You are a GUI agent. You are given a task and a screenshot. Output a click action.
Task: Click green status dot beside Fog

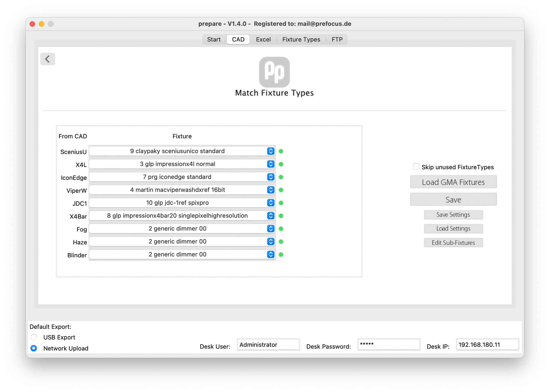(x=281, y=229)
